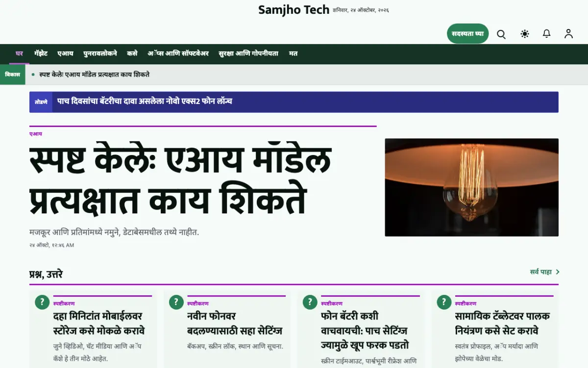The image size is (588, 368).
Task: Open article फोन बॅटरी कशी वाचवायची
Action: pos(365,331)
